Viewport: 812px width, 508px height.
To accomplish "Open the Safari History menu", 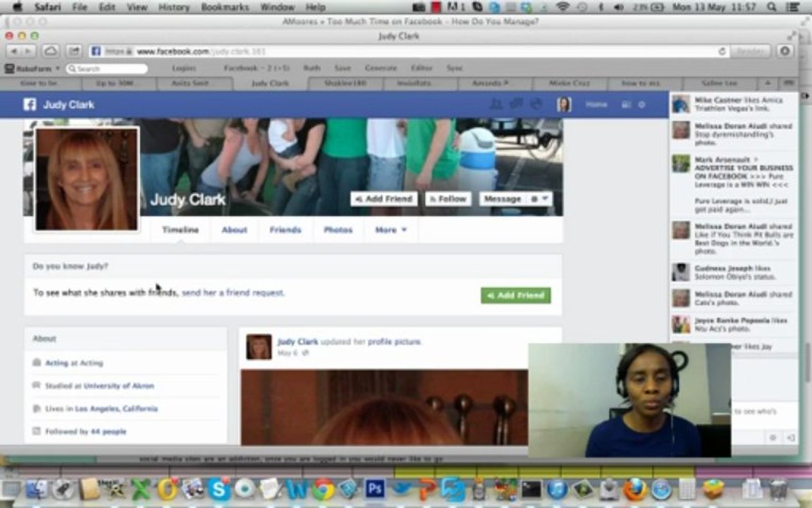I will pos(173,7).
